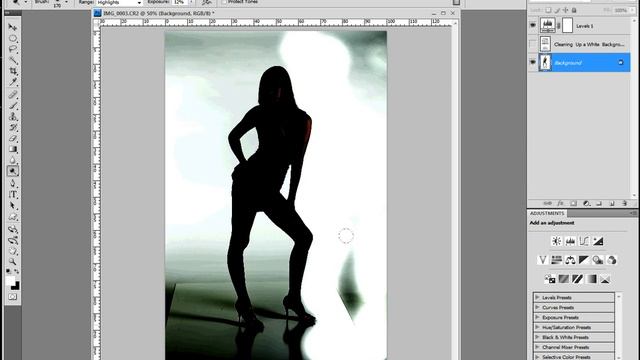
Task: Add a Color Balance adjustment
Action: [x=570, y=260]
